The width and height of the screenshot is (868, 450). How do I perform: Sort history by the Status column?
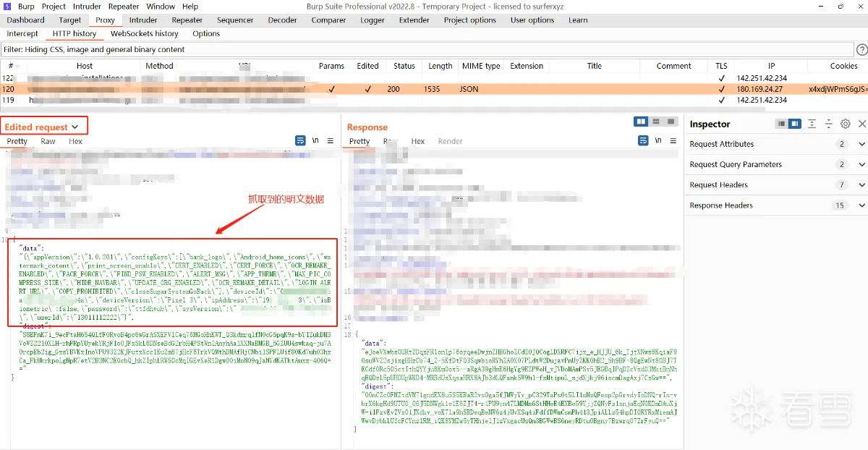[404, 66]
